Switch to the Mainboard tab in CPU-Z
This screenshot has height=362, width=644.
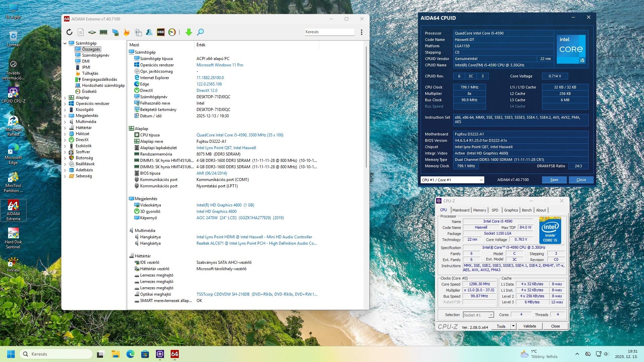tap(461, 210)
